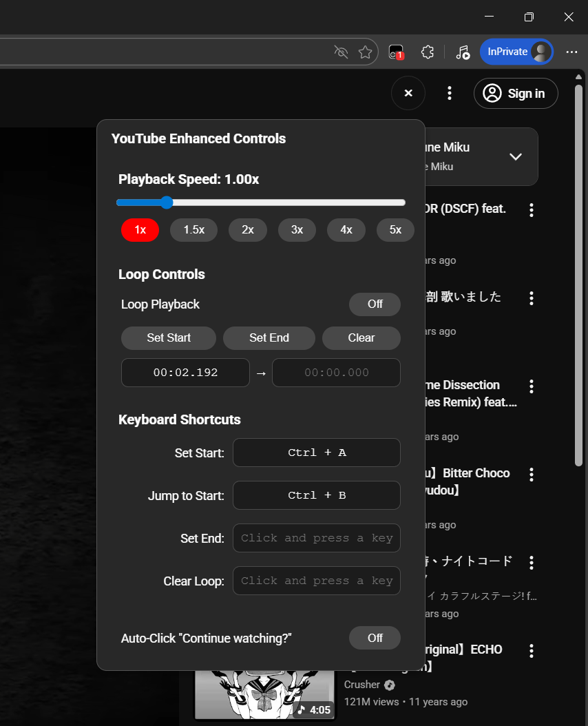Open options for ナイトコード video
Screen dimensions: 588x726
point(532,563)
